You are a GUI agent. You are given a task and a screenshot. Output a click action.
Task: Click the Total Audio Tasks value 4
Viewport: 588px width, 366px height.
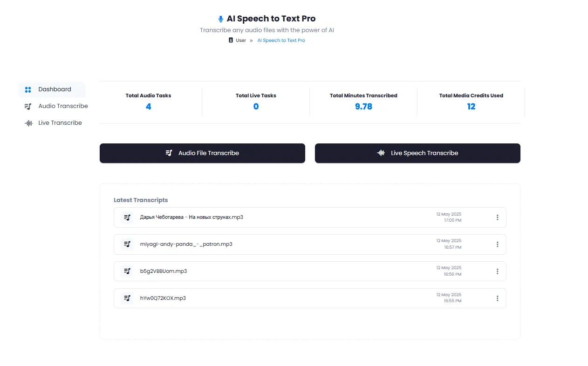pos(148,107)
